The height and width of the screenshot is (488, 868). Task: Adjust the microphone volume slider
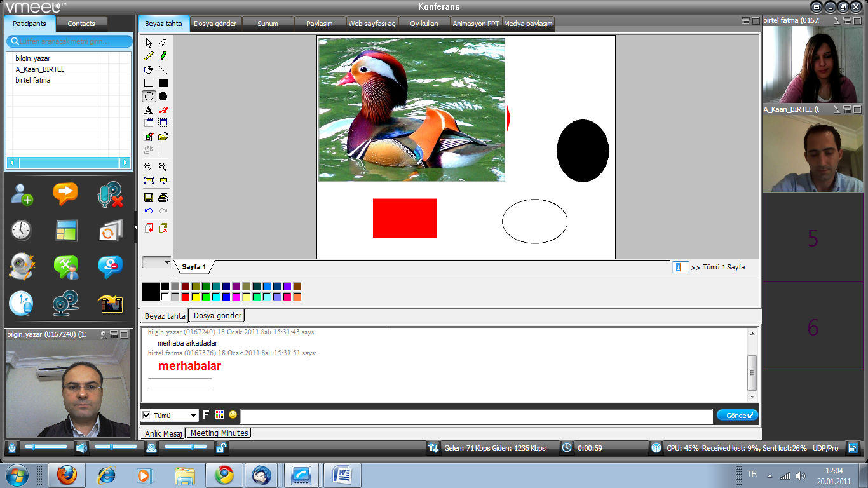click(46, 447)
